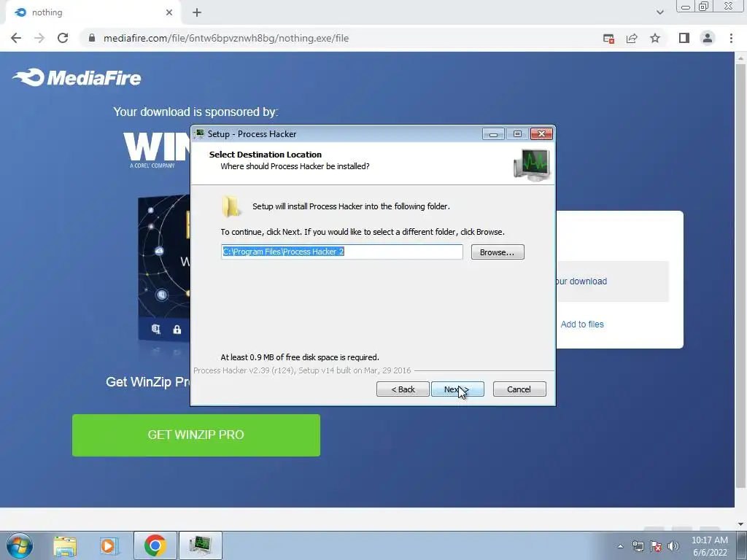
Task: Expand the tab search chevron
Action: (659, 12)
